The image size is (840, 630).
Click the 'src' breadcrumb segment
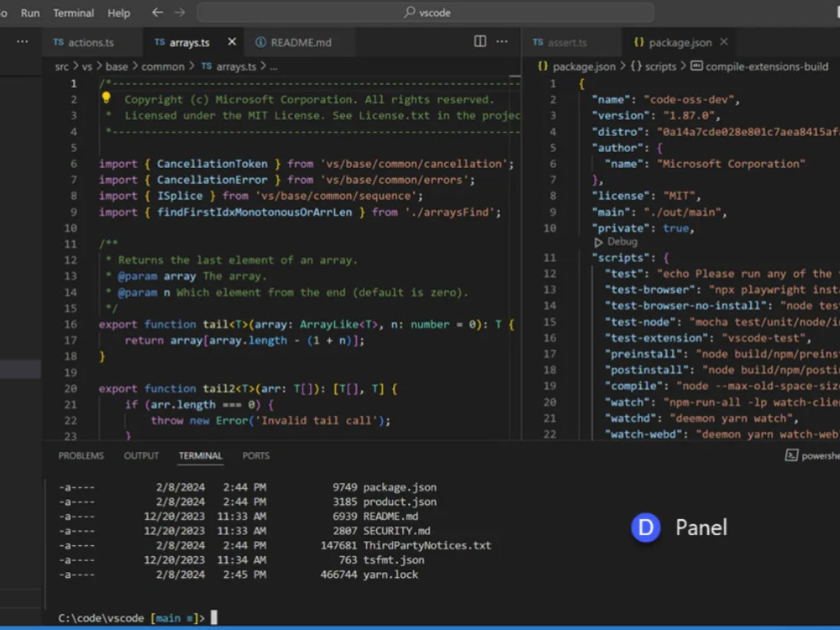click(x=61, y=66)
